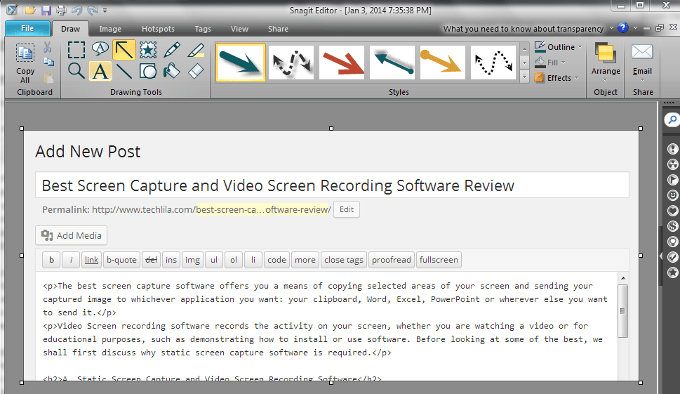Click the printer icon in title bar
680x394 pixels.
point(61,10)
